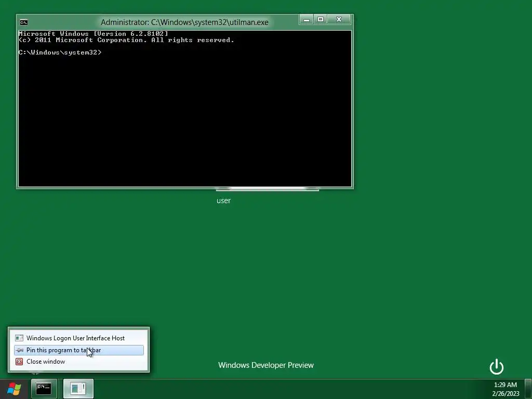
Task: Open the Start menu orb
Action: (14, 389)
